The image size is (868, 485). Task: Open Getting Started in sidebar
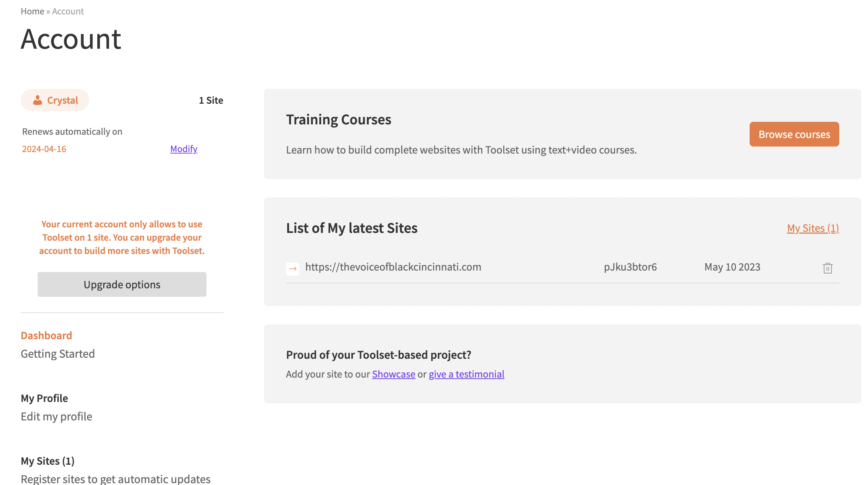(58, 354)
